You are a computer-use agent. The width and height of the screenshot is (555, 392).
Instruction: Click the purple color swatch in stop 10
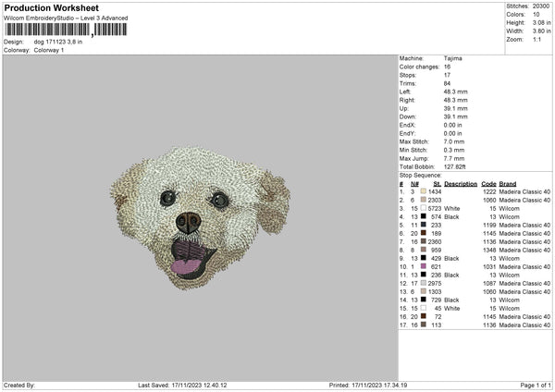(423, 266)
